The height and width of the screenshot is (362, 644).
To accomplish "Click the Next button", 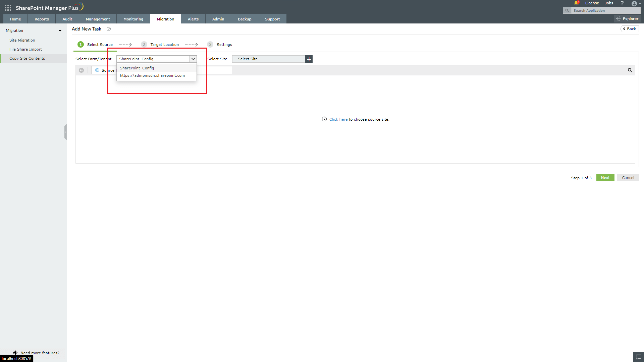I will (605, 178).
